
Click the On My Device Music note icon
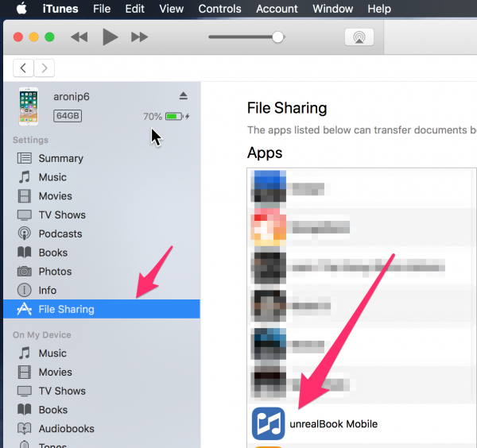point(25,353)
